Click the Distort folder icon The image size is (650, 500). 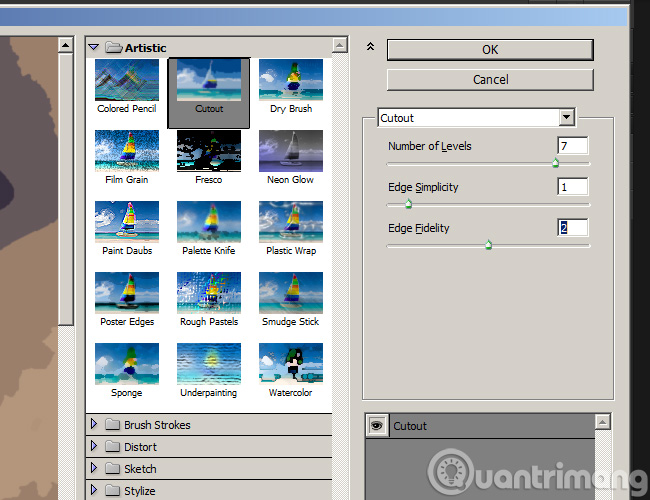click(112, 446)
